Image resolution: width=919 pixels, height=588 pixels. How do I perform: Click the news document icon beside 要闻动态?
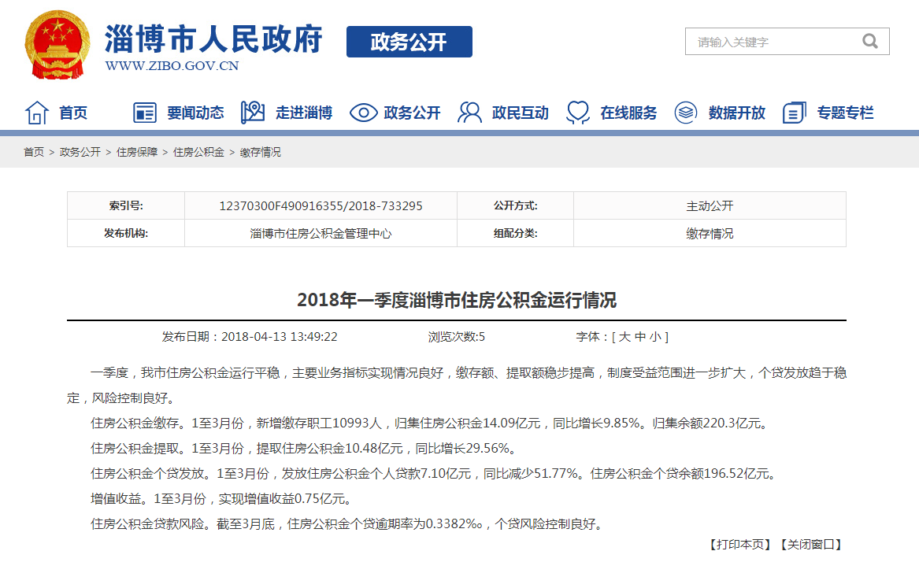click(145, 113)
